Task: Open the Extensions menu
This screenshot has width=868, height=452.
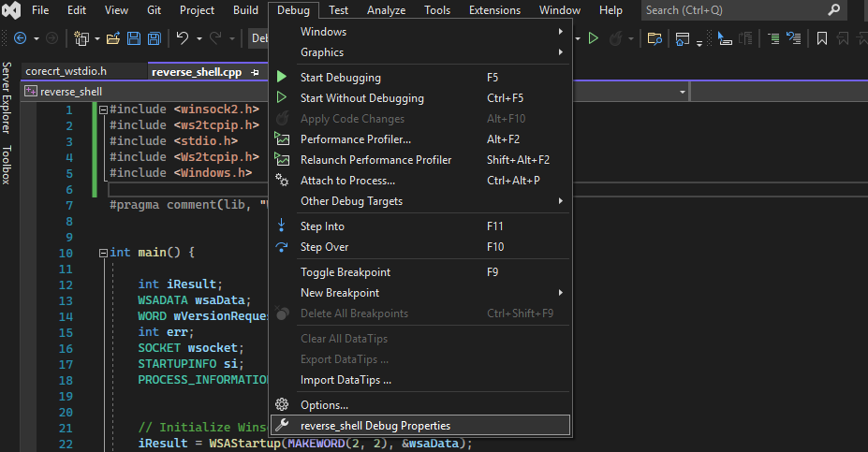Action: click(494, 10)
